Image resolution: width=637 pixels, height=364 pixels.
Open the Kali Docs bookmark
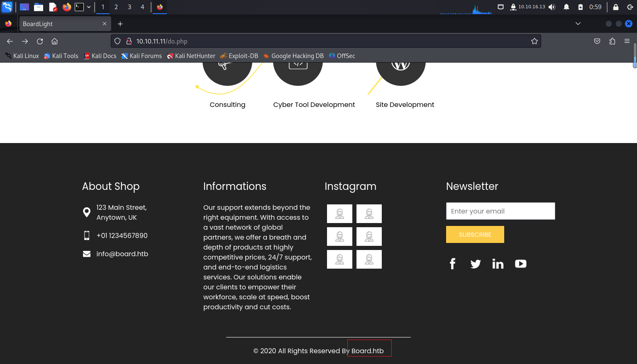pyautogui.click(x=100, y=56)
